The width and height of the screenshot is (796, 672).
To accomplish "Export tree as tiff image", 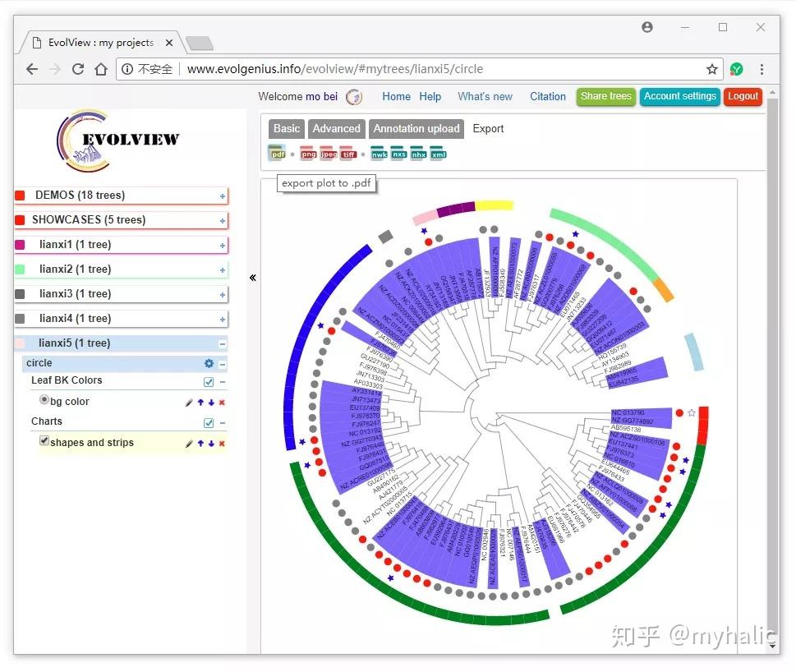I will tap(348, 154).
